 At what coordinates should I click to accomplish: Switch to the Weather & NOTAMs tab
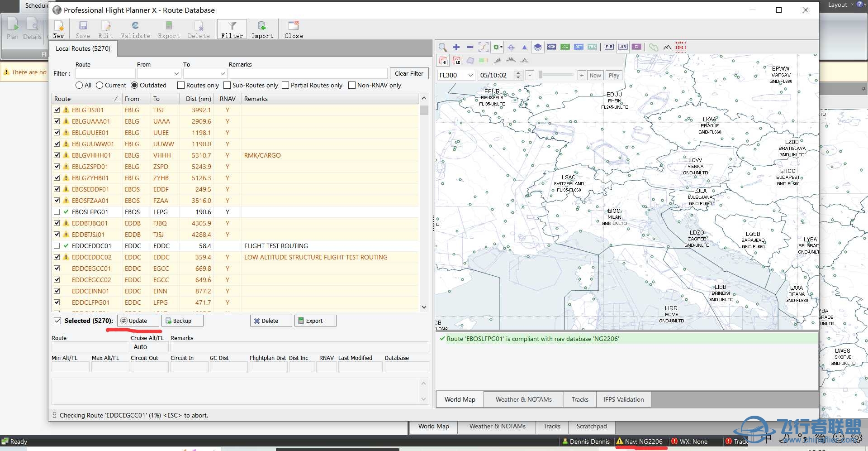(524, 399)
